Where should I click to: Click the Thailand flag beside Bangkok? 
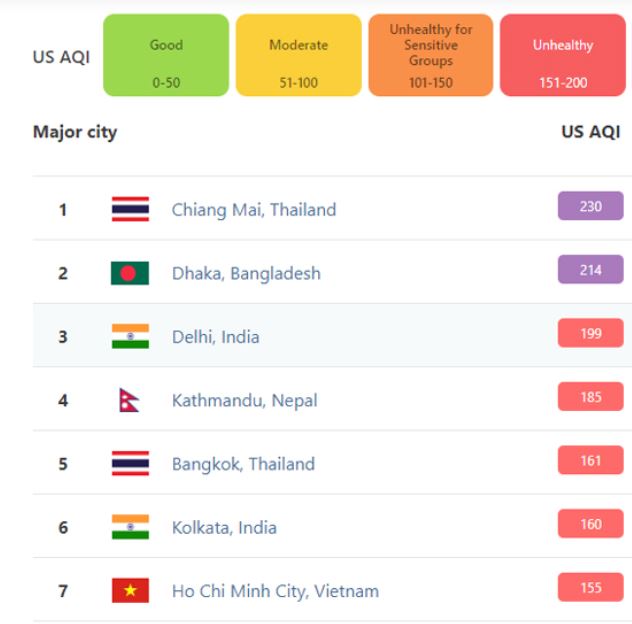[130, 463]
